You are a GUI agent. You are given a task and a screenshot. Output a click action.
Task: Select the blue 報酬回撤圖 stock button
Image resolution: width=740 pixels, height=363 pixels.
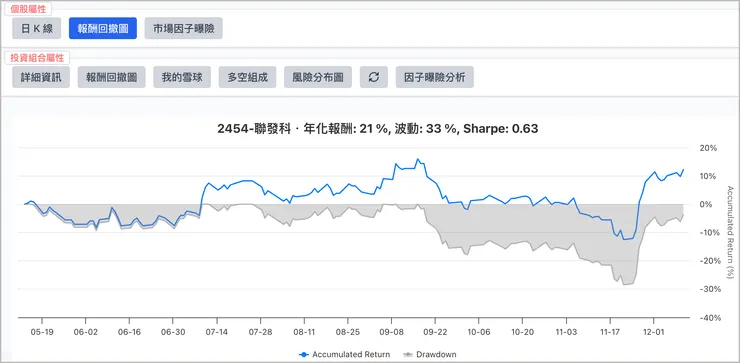(x=103, y=28)
